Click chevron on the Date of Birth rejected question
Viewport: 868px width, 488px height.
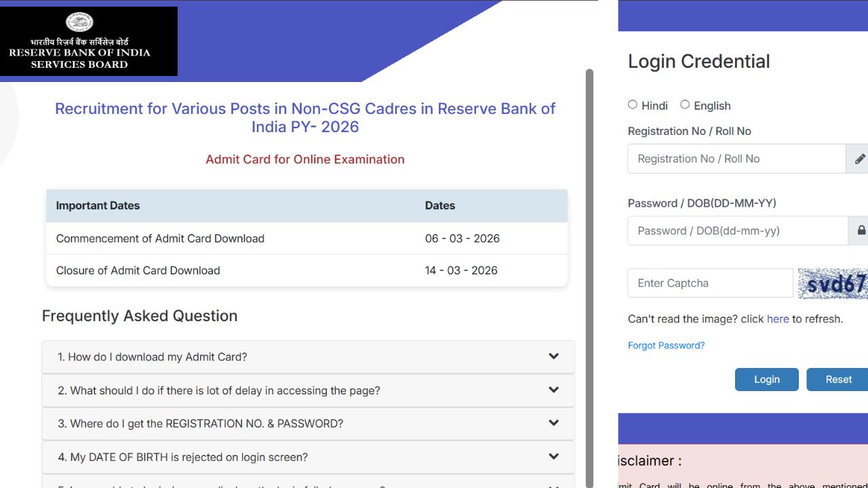pyautogui.click(x=553, y=456)
